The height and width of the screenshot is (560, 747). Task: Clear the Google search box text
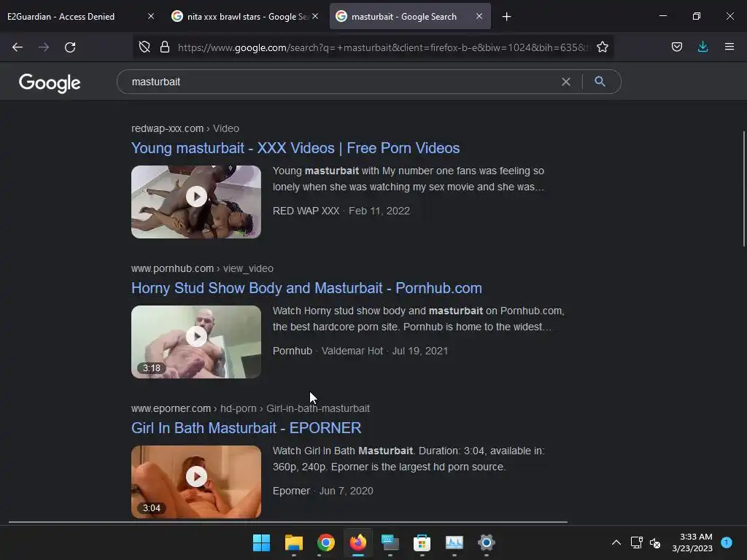point(566,82)
